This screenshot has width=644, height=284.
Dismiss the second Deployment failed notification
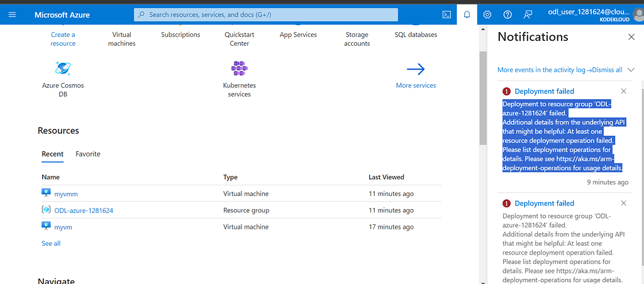[624, 203]
